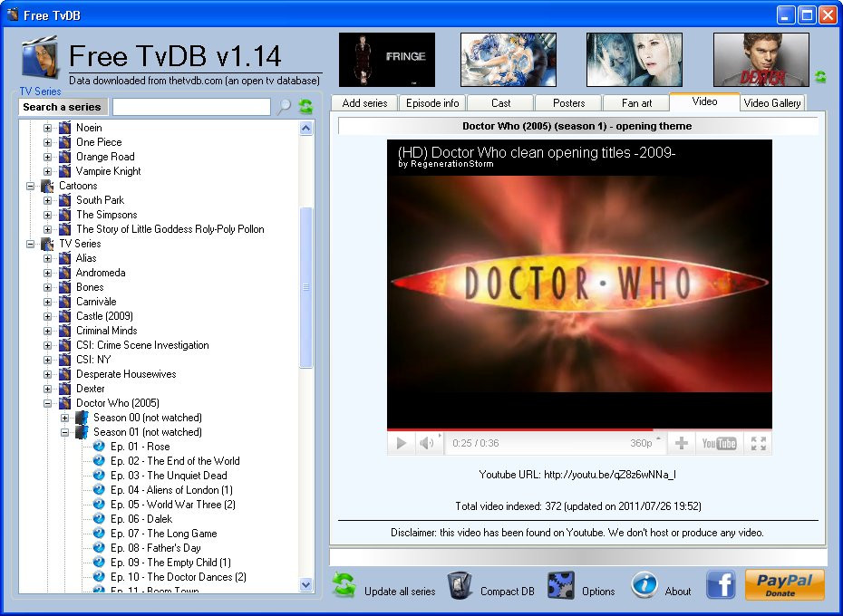Enter fullscreen mode in video player
The width and height of the screenshot is (843, 616).
pos(758,444)
